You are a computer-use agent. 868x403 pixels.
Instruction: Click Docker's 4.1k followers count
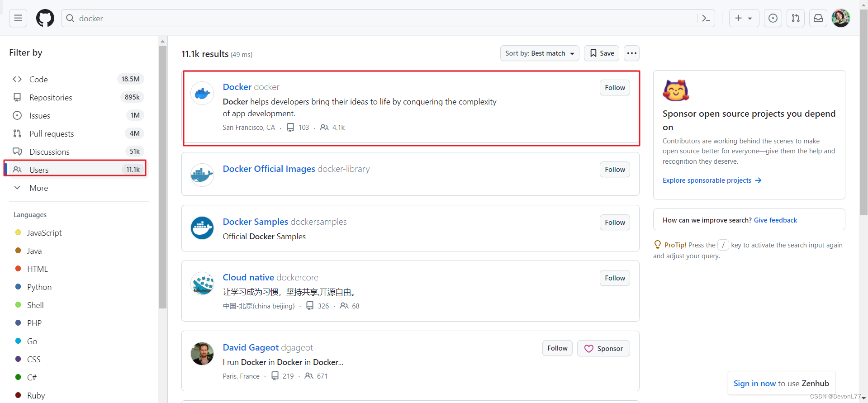(332, 128)
